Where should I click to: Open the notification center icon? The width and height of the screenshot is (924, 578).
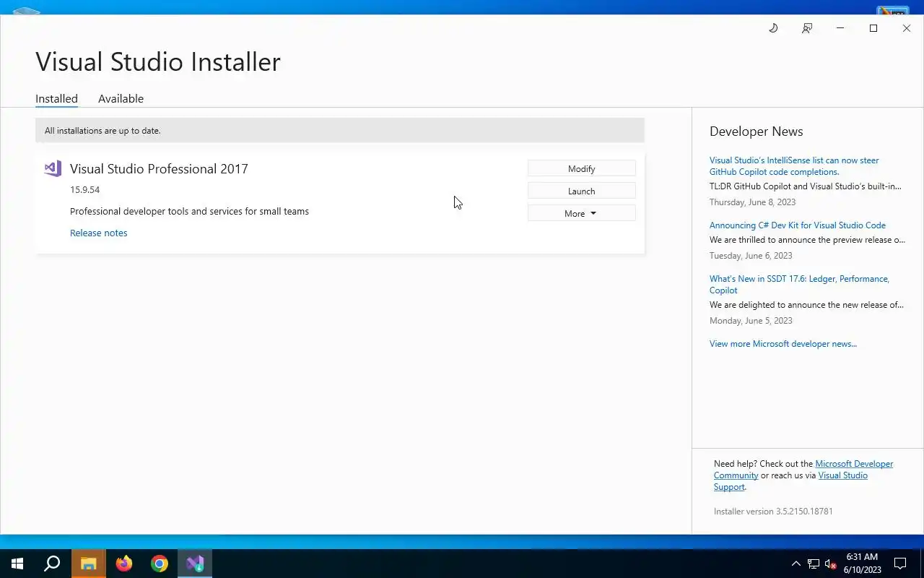click(x=900, y=564)
